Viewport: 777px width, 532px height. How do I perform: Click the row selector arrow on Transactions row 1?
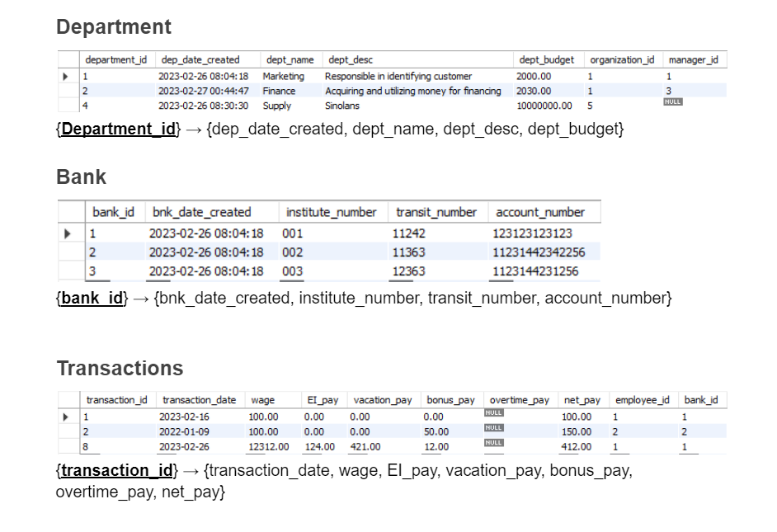(65, 417)
